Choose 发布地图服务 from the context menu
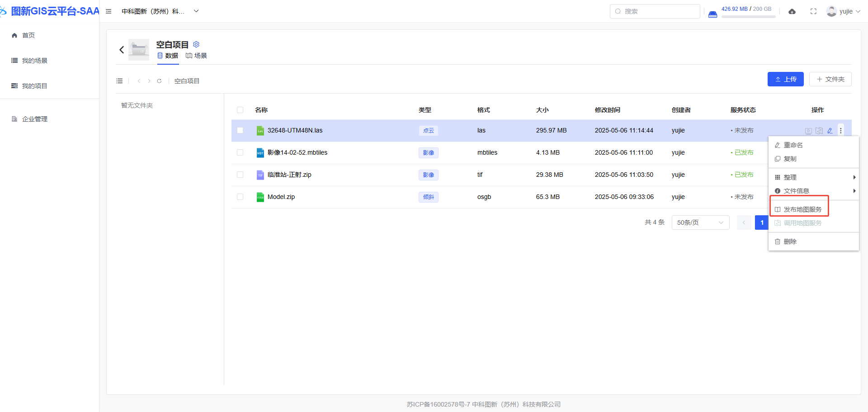The width and height of the screenshot is (868, 412). coord(802,209)
